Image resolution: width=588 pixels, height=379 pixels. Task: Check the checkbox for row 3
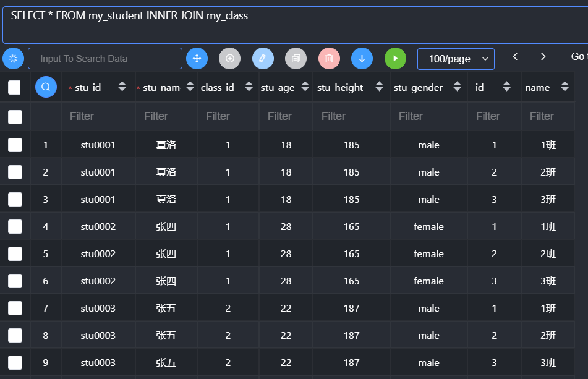click(x=15, y=199)
